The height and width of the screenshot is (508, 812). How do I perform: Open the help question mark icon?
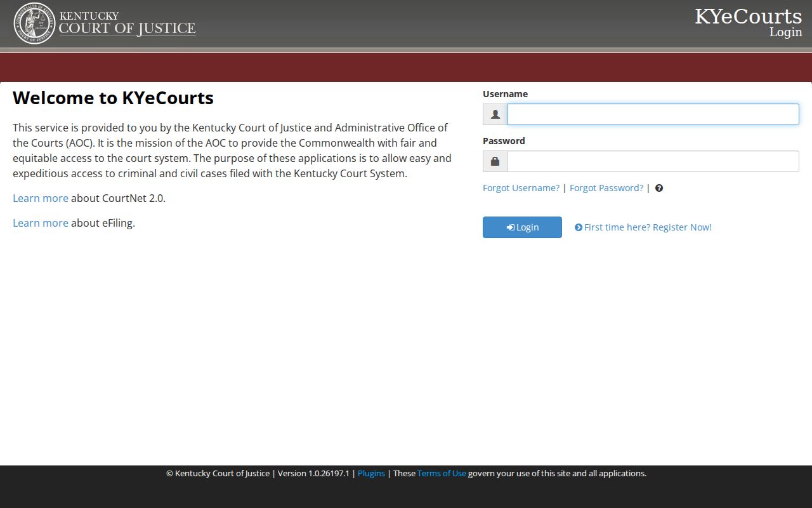[x=659, y=188]
